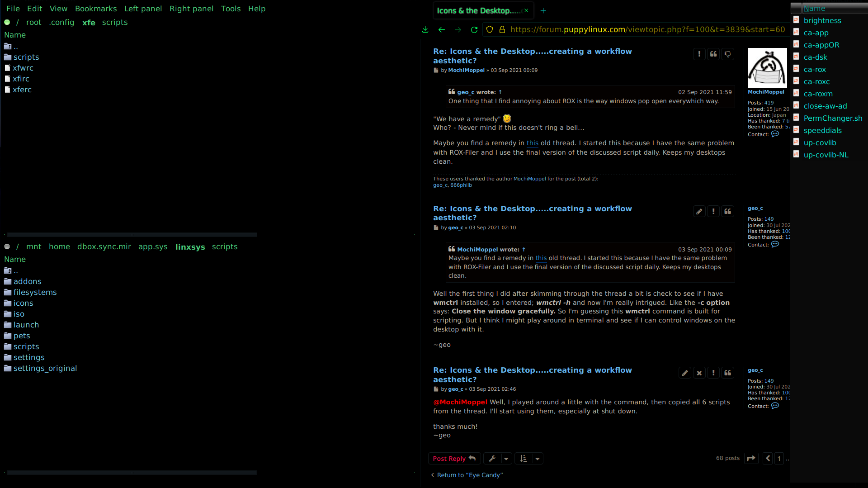
Task: Toggle tracking protection shield icon
Action: click(x=490, y=30)
